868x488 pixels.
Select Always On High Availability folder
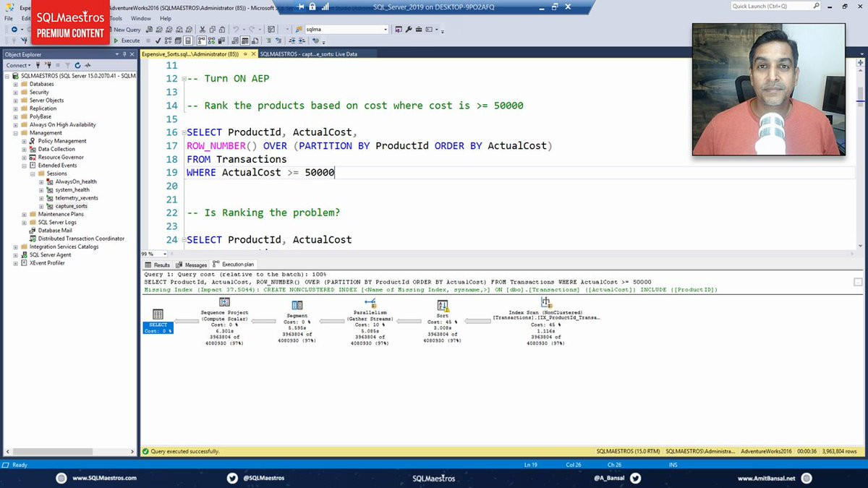62,125
